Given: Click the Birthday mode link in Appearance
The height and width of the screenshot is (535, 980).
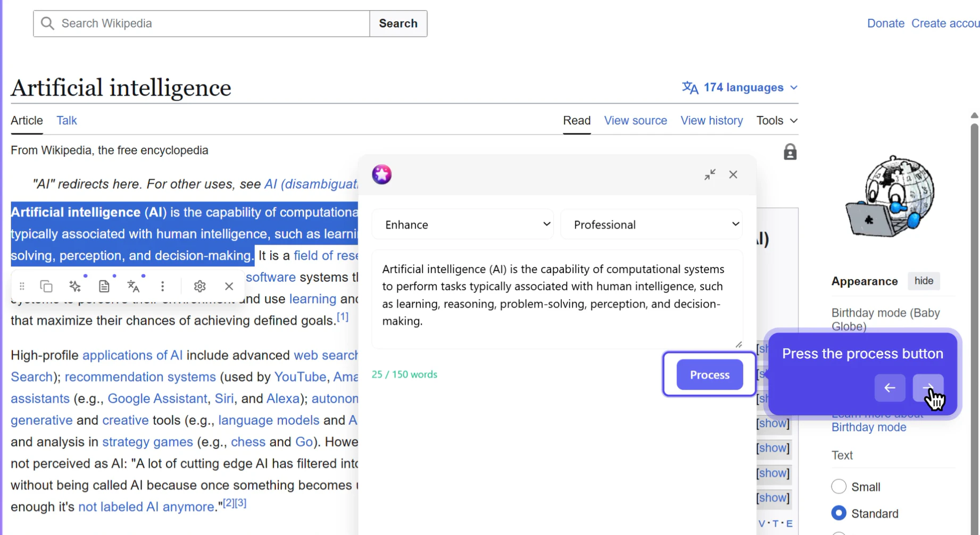Looking at the screenshot, I should [x=869, y=428].
